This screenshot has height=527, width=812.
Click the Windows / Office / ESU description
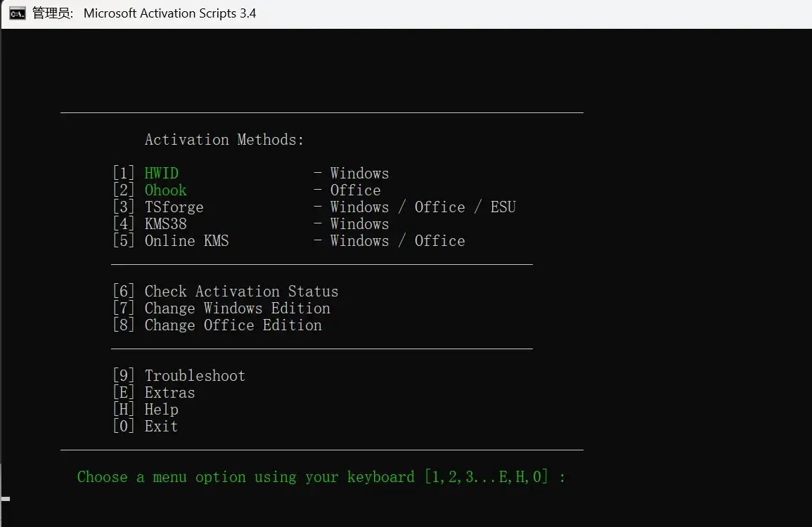click(x=423, y=207)
